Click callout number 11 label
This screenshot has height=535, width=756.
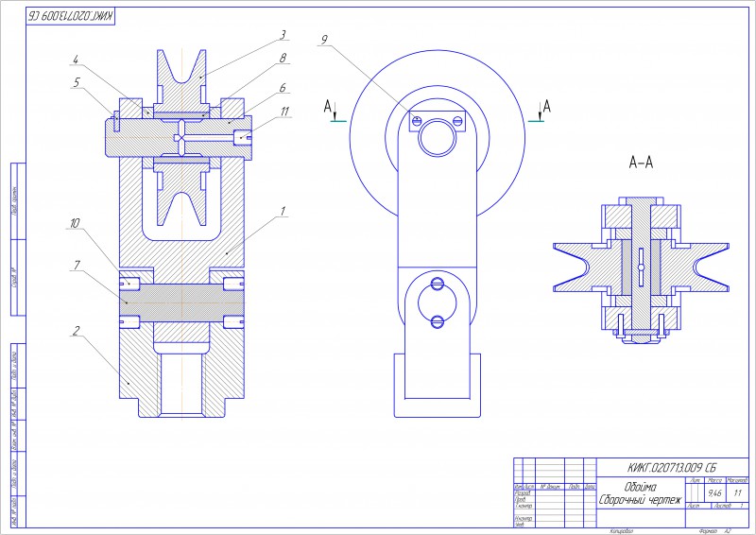click(285, 112)
